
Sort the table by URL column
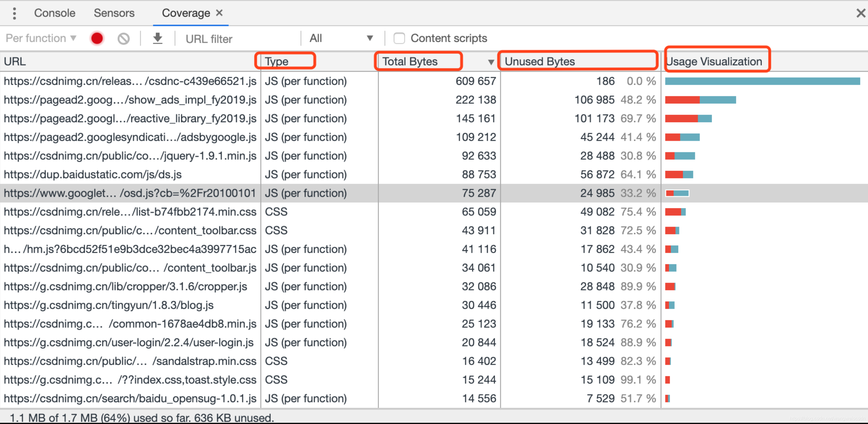tap(15, 61)
